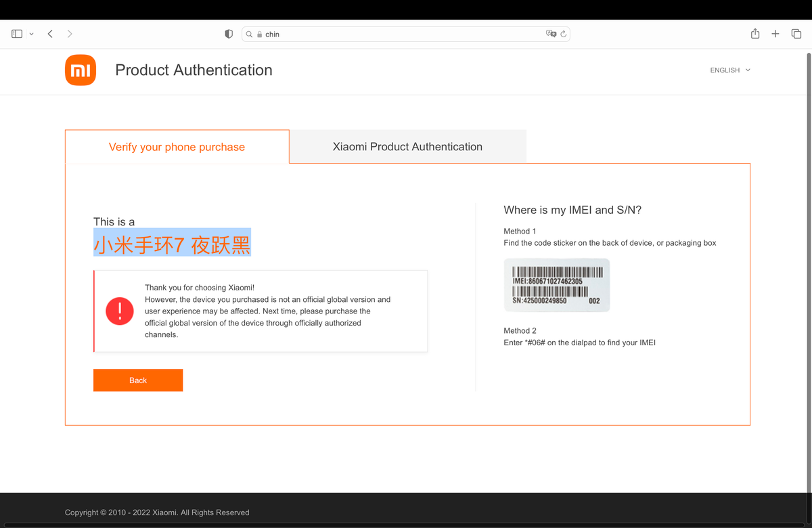Click the Method 1 label
812x528 pixels.
[520, 232]
